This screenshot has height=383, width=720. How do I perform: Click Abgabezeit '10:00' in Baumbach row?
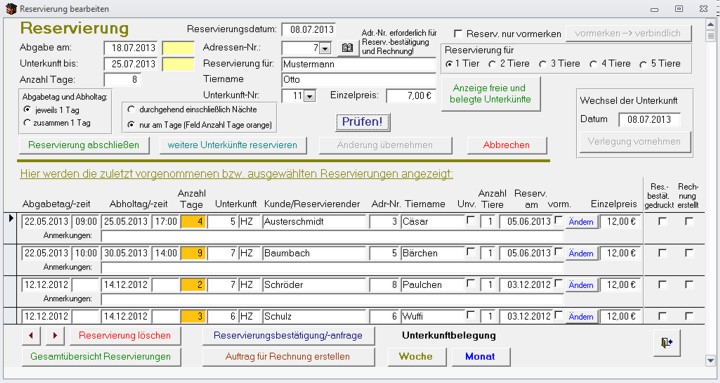[x=86, y=253]
